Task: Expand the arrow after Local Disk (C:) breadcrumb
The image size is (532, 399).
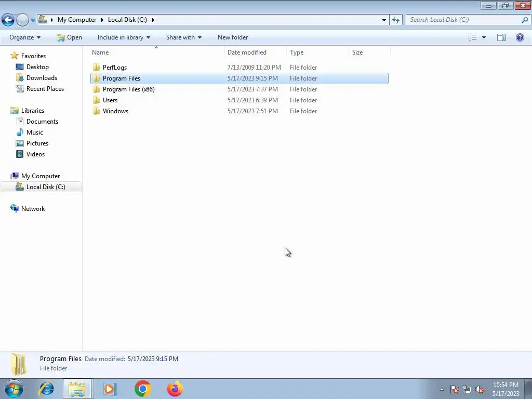Action: pyautogui.click(x=153, y=20)
